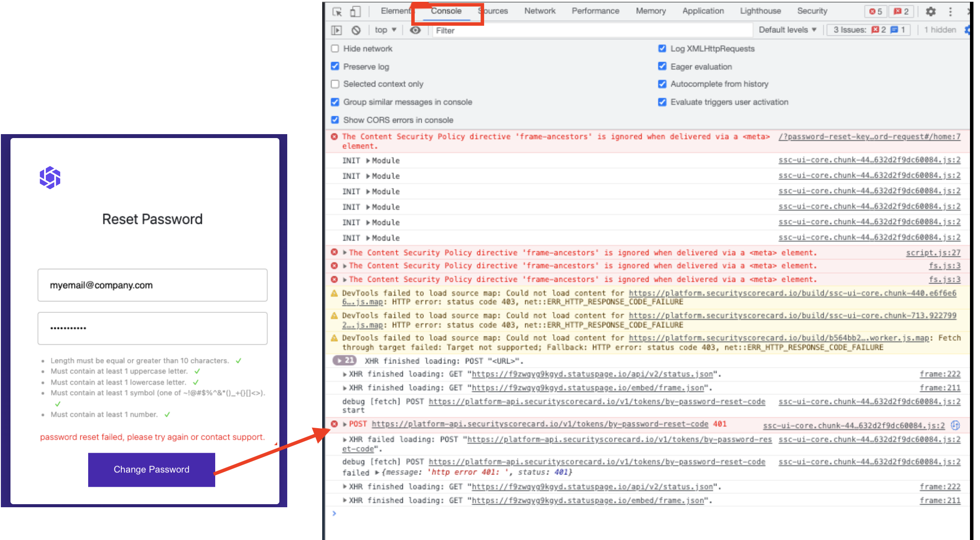This screenshot has width=980, height=540.
Task: Open the 3 Issues indicator
Action: (869, 30)
